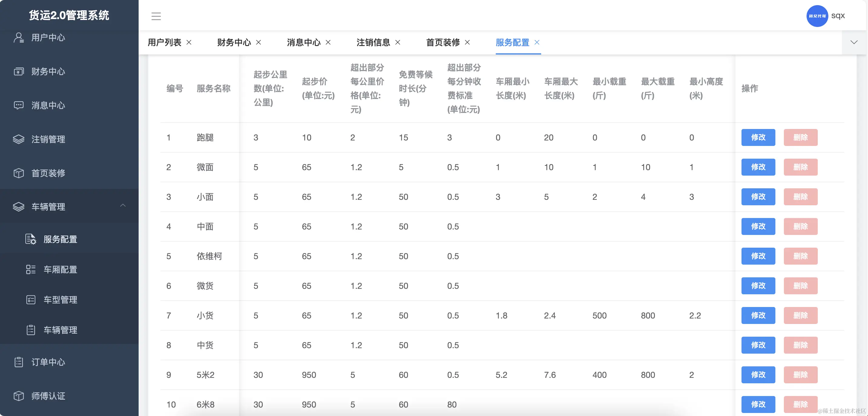This screenshot has width=868, height=416.
Task: Open the tab overflow chevron on the right
Action: pyautogui.click(x=853, y=42)
